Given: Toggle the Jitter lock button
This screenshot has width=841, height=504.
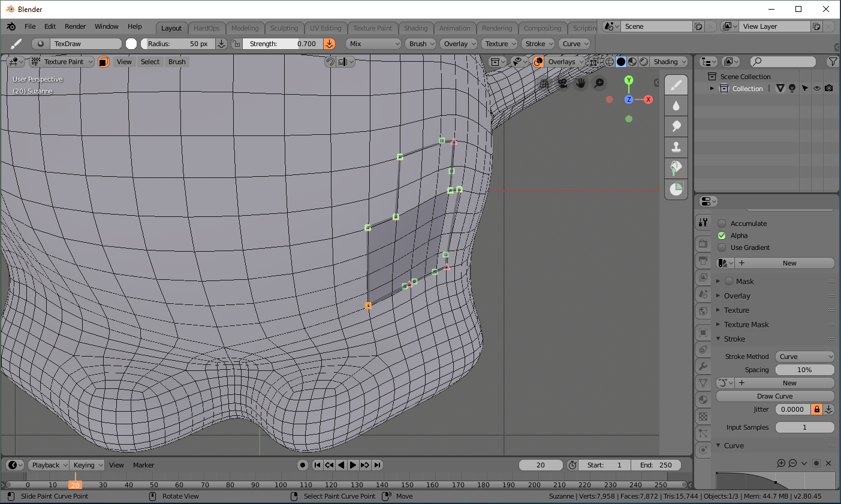Looking at the screenshot, I should pos(816,409).
